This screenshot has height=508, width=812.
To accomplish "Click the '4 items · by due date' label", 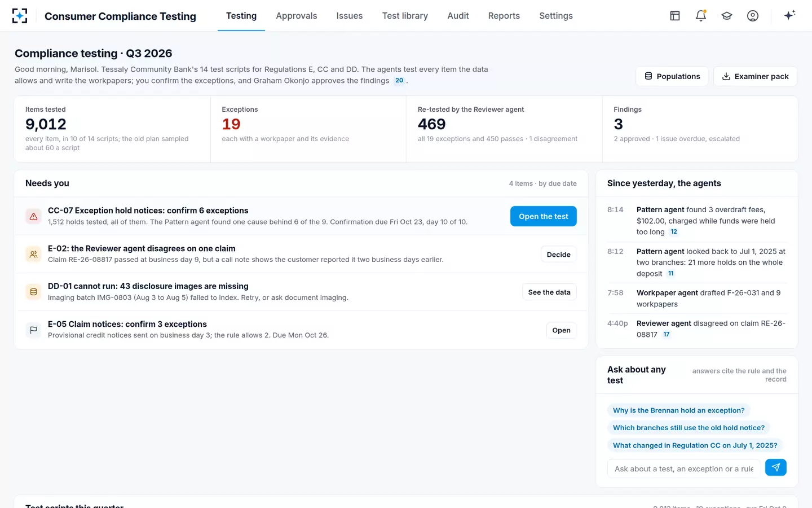I will point(542,183).
